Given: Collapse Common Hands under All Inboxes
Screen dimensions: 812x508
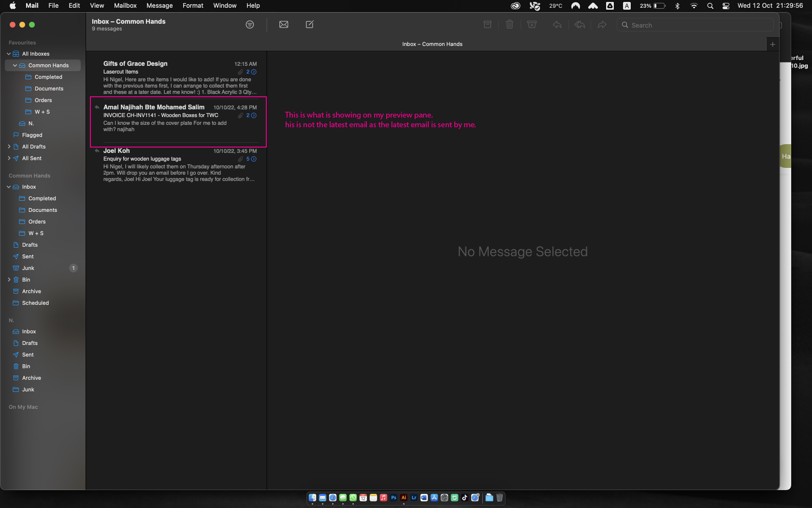Looking at the screenshot, I should click(15, 65).
